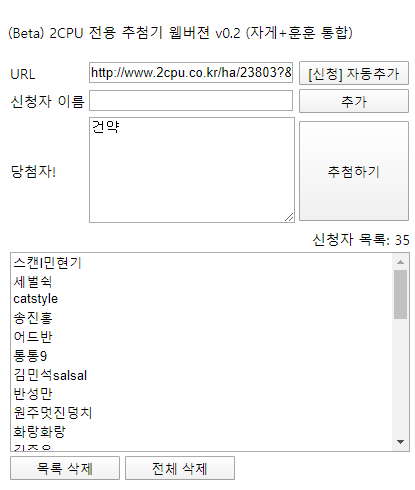Image resolution: width=415 pixels, height=490 pixels.
Task: Click the list scrollbar down arrow
Action: click(x=400, y=442)
